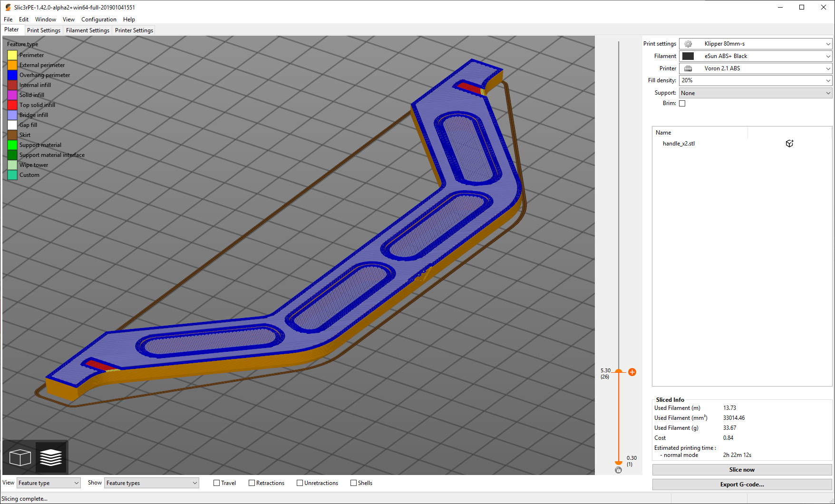The image size is (835, 504).
Task: Open the Edit menu
Action: coord(24,19)
